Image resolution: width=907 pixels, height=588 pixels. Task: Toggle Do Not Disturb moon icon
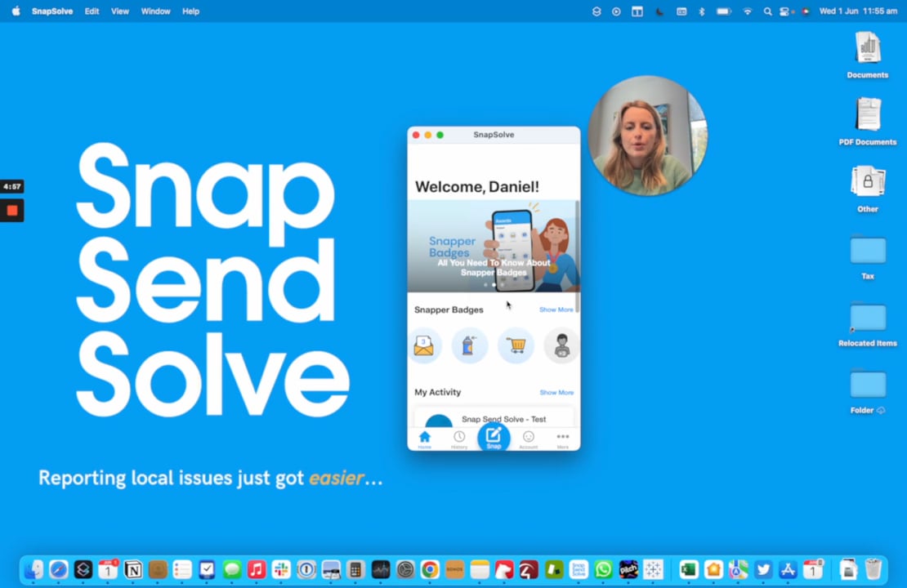coord(659,11)
